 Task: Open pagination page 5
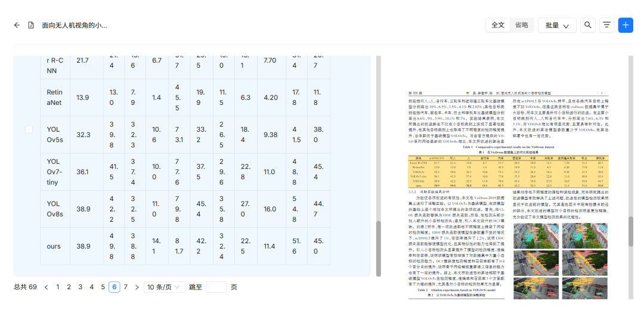tap(103, 287)
